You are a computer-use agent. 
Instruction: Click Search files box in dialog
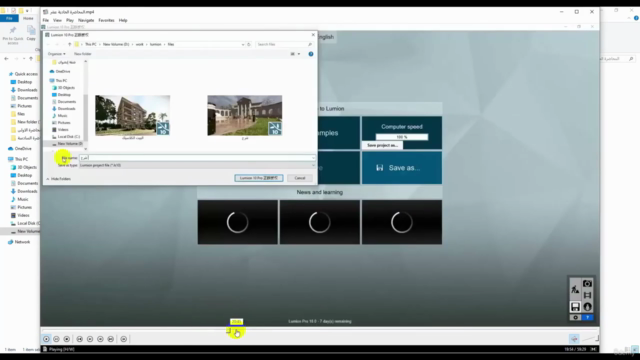click(x=284, y=44)
